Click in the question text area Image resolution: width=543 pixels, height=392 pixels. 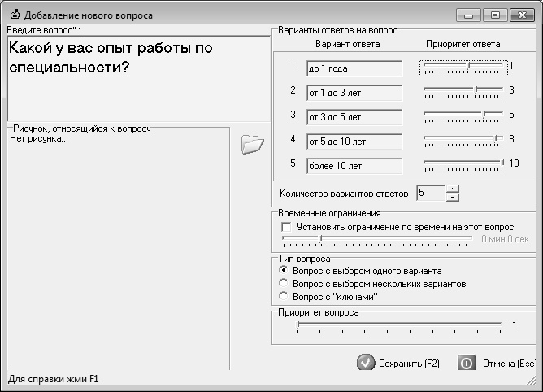134,89
